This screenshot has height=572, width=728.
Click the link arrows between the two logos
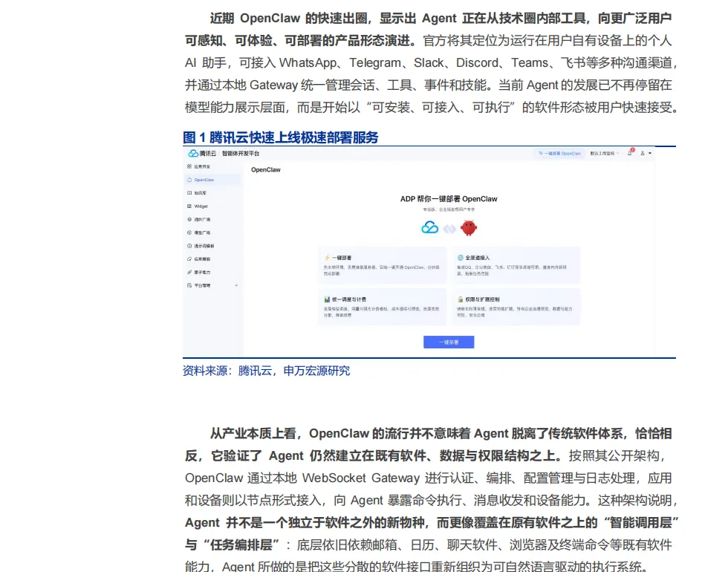[449, 229]
